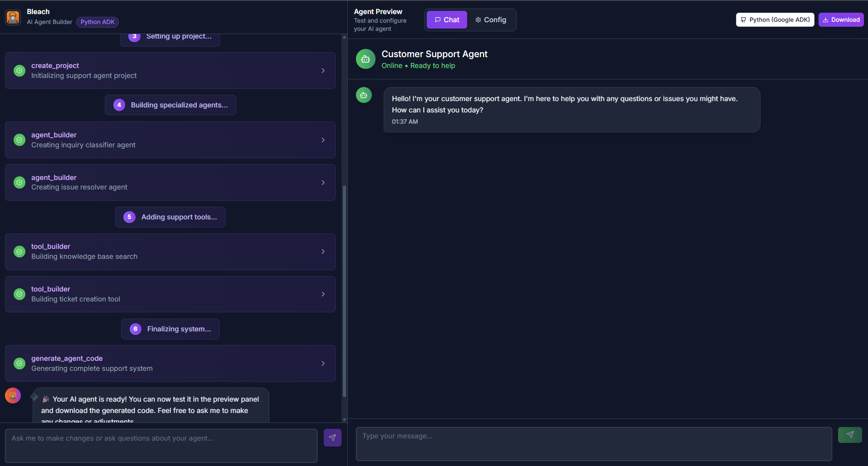
Task: Expand the inquiry classifier agent step chevron
Action: click(323, 140)
